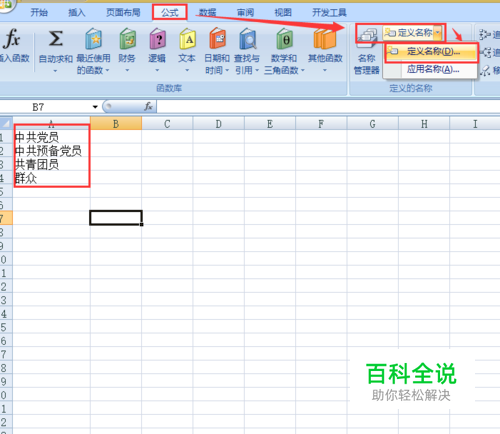Screen dimensions: 500x434
Task: Switch to the 数据 (Data) tab
Action: point(207,13)
